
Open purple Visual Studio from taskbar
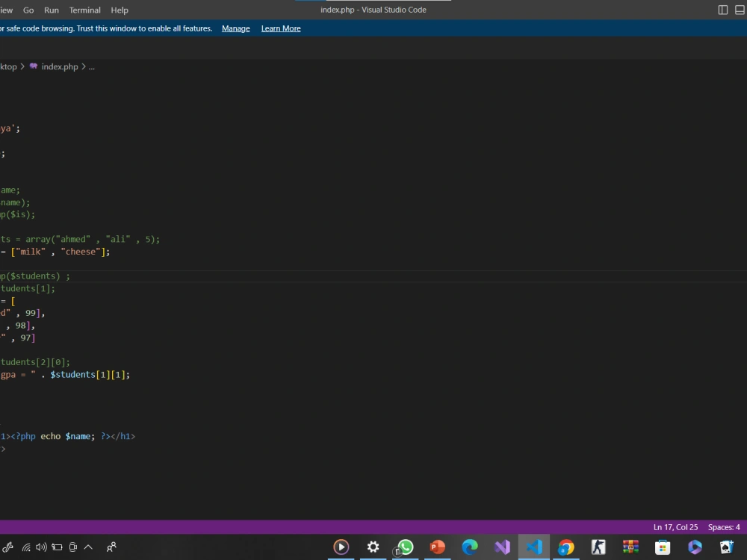pyautogui.click(x=502, y=547)
